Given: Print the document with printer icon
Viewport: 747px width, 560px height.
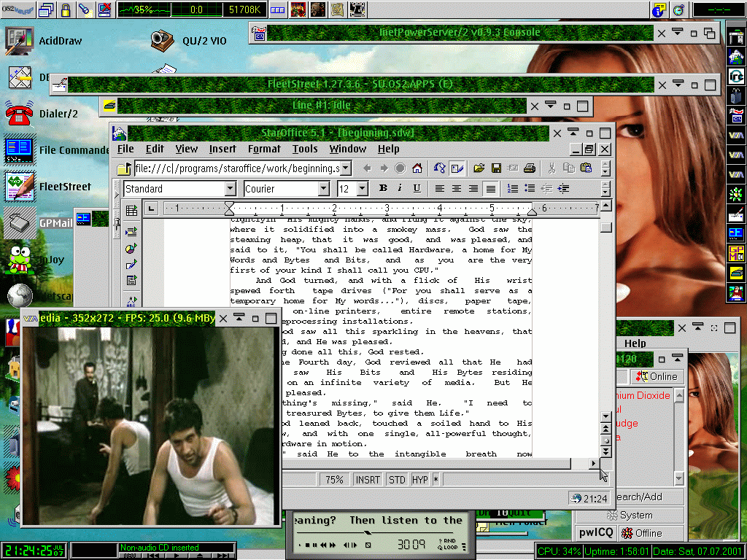Looking at the screenshot, I should pos(530,168).
